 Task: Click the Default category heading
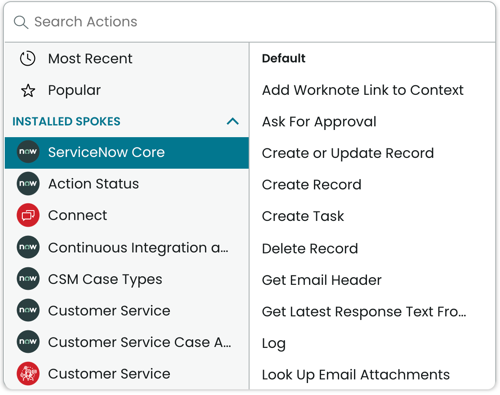(284, 58)
